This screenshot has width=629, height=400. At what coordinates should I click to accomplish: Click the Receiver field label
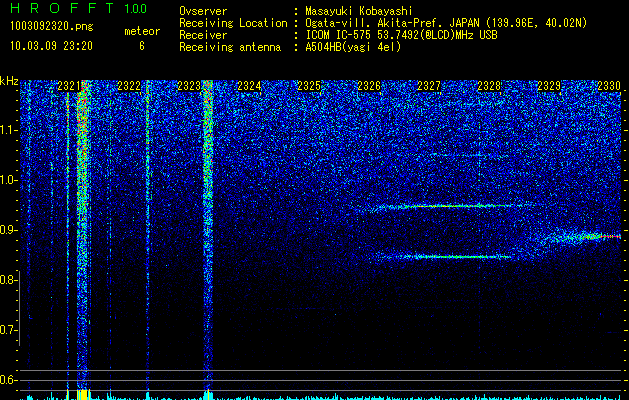pos(203,35)
